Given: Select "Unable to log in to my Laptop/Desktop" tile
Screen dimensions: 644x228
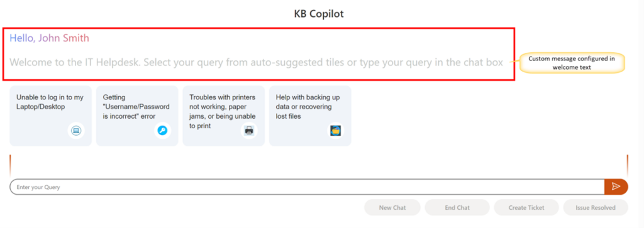Looking at the screenshot, I should (50, 116).
